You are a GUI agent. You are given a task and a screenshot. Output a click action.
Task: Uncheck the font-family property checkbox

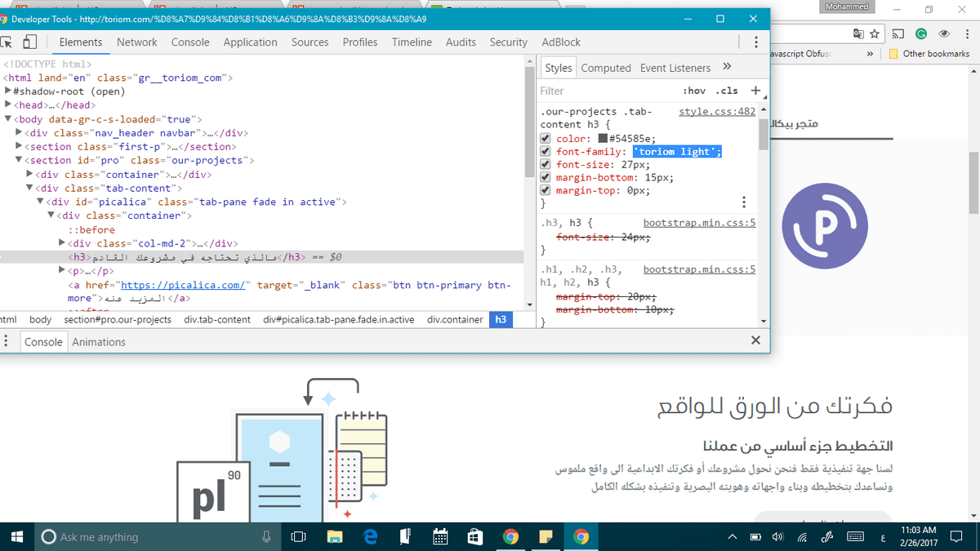[x=546, y=152]
